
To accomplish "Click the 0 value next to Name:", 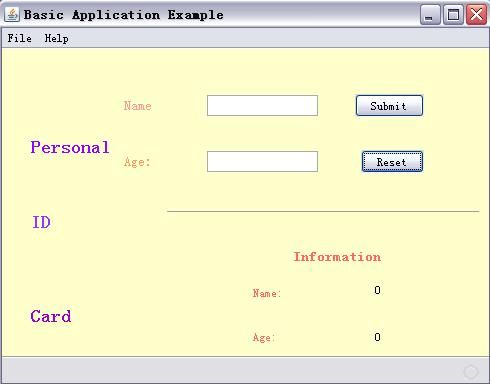I will pyautogui.click(x=377, y=290).
